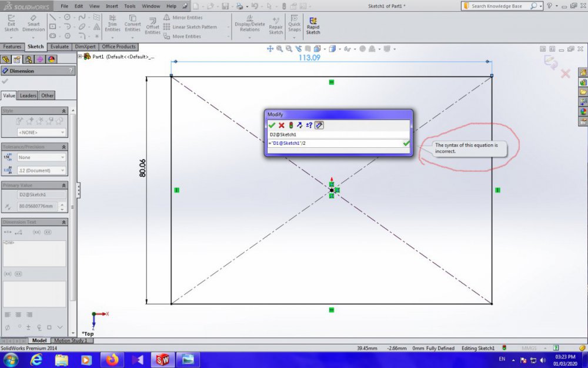Open the Display/Delete Relations tool
The width and height of the screenshot is (588, 368).
pos(250,25)
